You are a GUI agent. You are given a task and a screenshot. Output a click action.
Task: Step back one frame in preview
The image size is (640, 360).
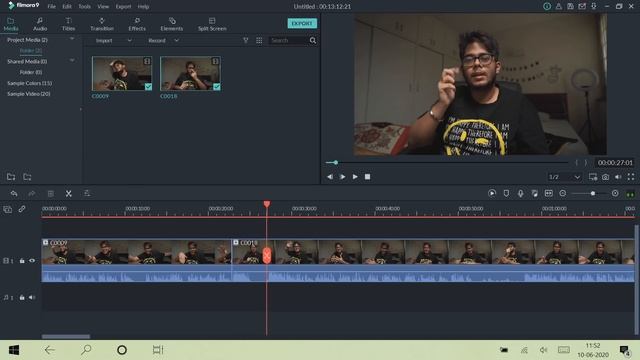click(x=330, y=177)
